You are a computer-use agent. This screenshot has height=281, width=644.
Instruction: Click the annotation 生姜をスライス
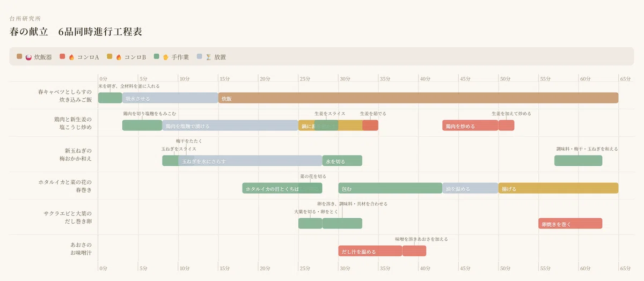330,114
